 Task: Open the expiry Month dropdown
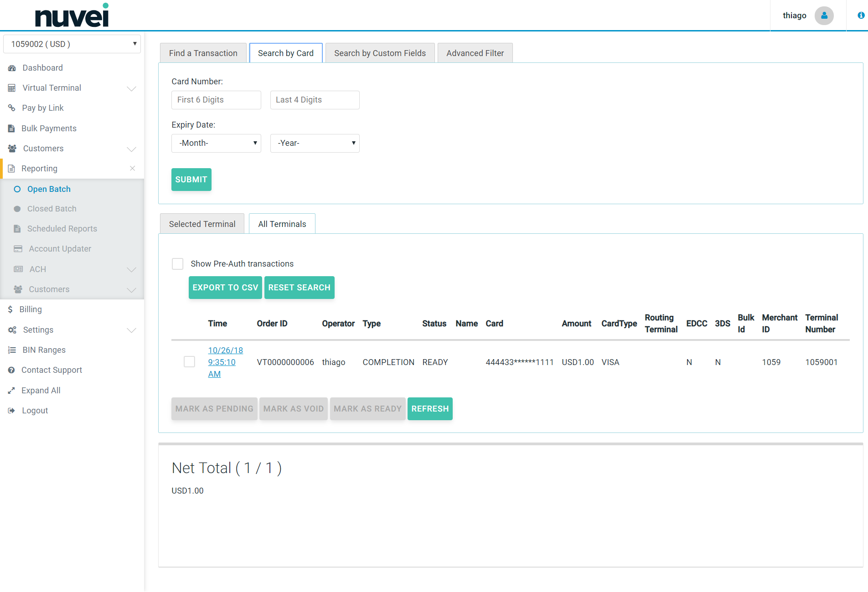tap(216, 143)
